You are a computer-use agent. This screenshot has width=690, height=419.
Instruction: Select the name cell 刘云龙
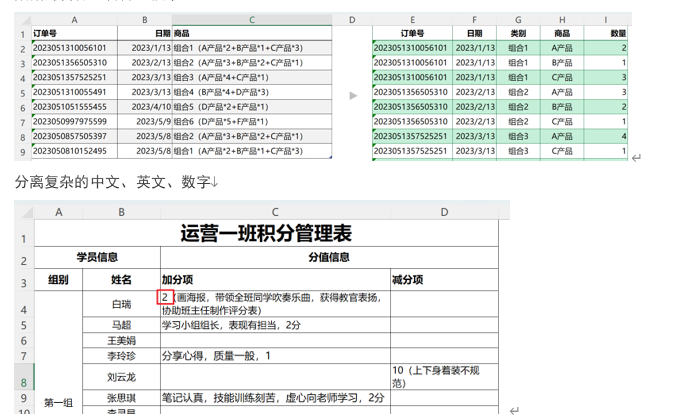click(121, 377)
